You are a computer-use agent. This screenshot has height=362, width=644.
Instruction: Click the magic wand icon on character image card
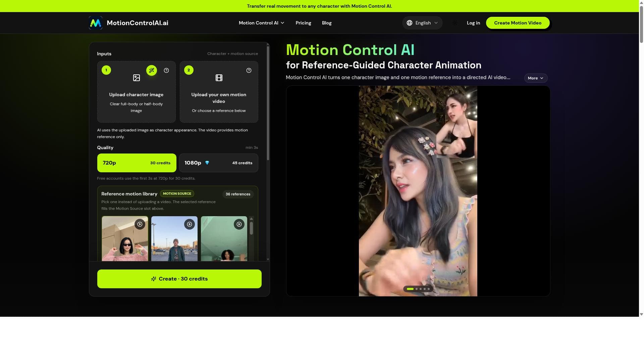click(152, 70)
